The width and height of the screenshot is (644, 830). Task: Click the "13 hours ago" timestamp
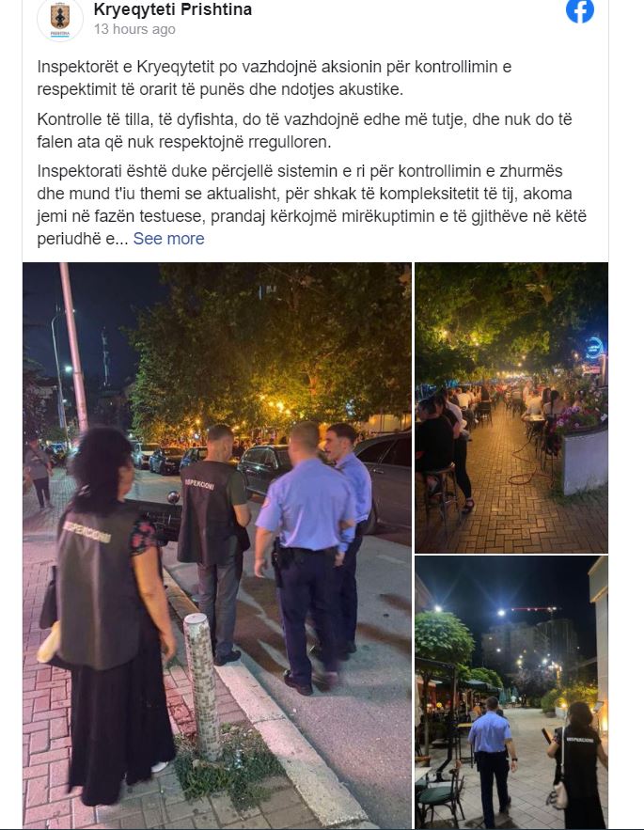pyautogui.click(x=134, y=29)
